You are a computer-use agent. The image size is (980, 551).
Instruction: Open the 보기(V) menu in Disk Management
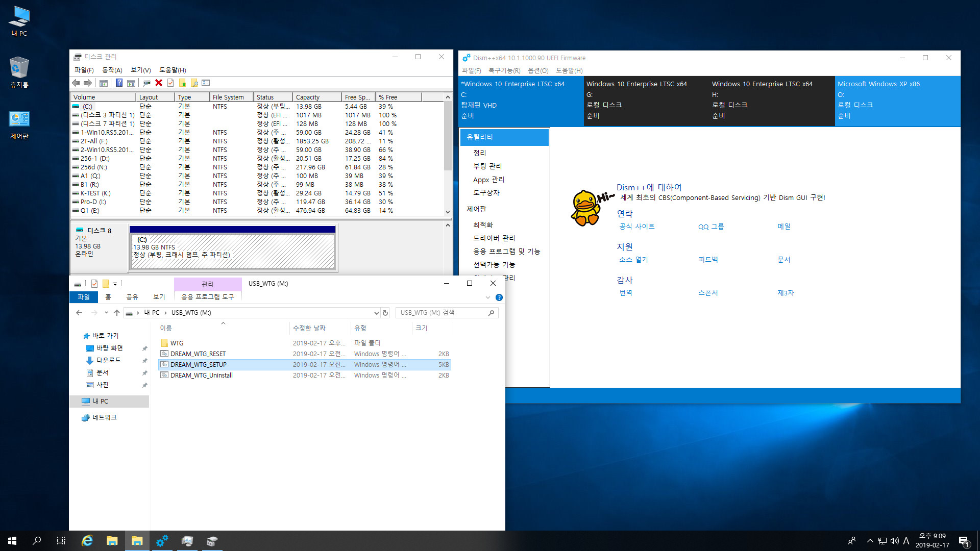[141, 70]
